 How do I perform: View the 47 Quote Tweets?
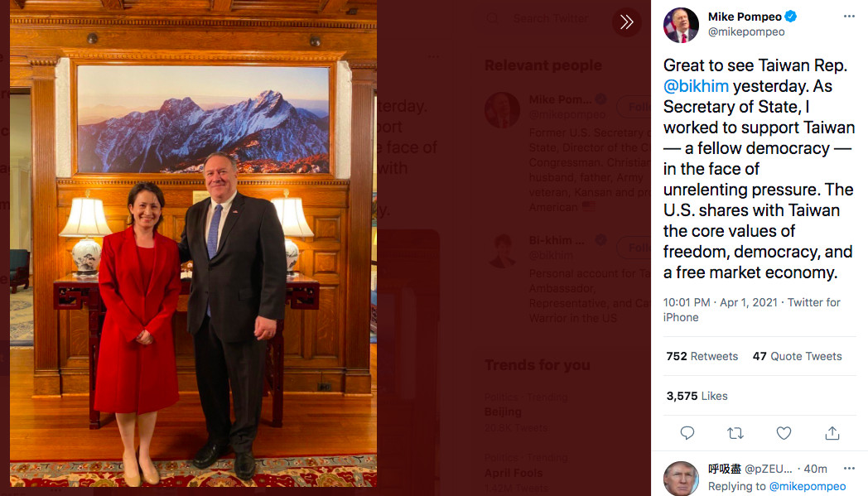pos(797,356)
